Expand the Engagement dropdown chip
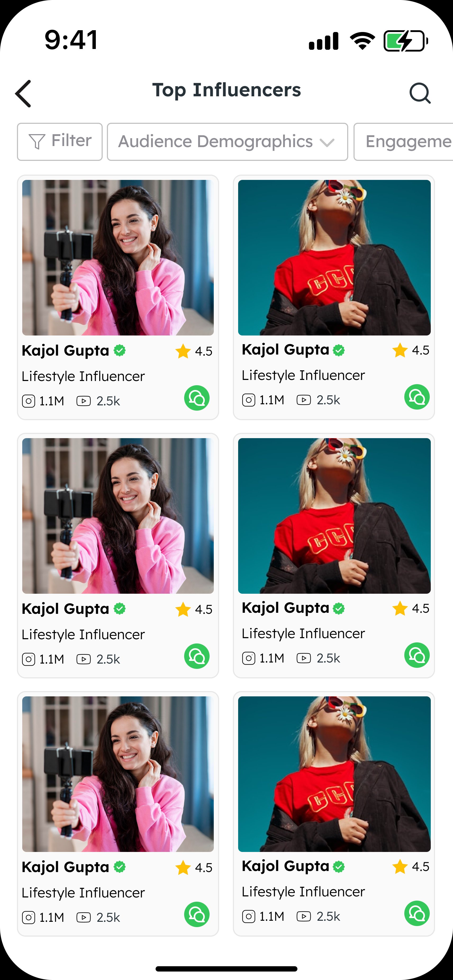 (x=404, y=142)
